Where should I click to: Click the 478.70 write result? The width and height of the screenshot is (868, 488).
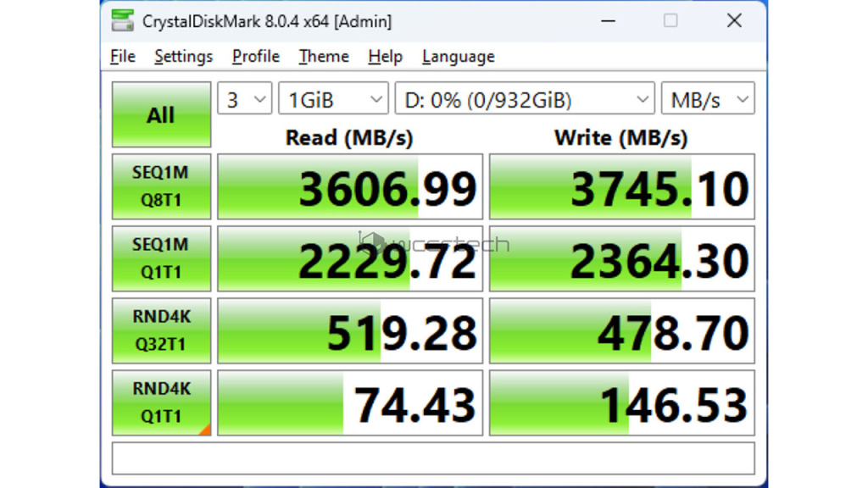[621, 330]
